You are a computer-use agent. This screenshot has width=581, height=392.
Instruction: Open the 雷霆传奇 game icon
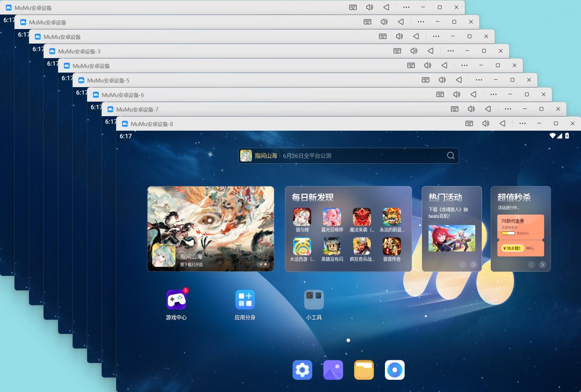pyautogui.click(x=392, y=246)
